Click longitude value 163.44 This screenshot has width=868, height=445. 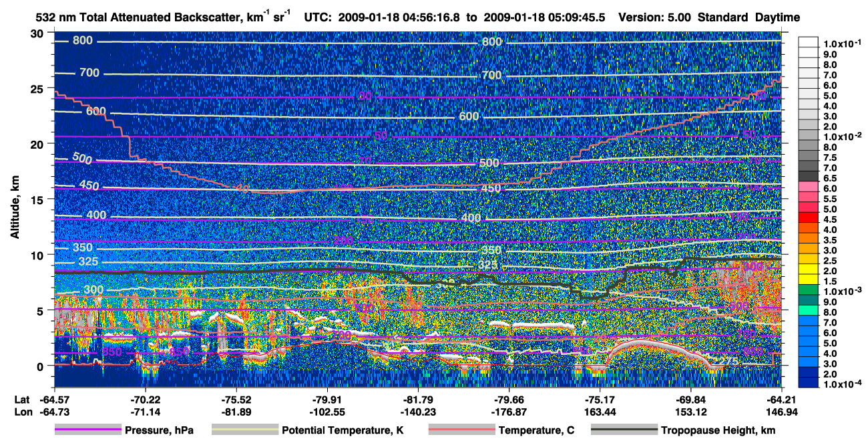[x=600, y=411]
